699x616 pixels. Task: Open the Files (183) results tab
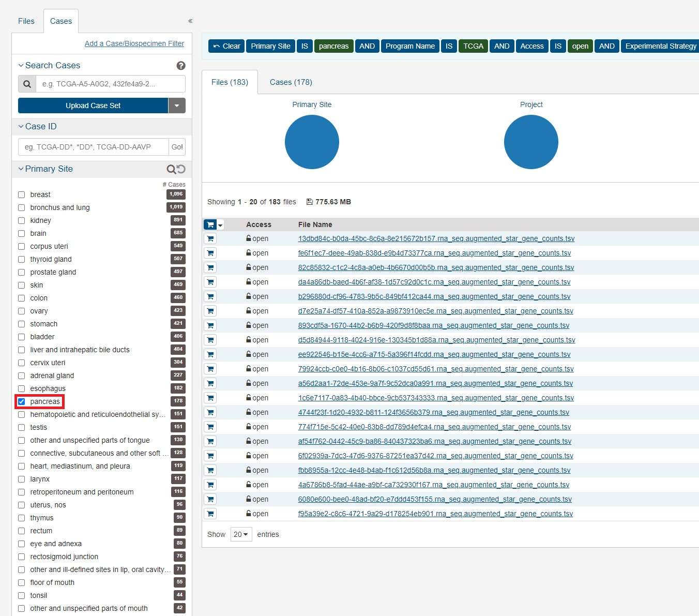click(x=230, y=82)
